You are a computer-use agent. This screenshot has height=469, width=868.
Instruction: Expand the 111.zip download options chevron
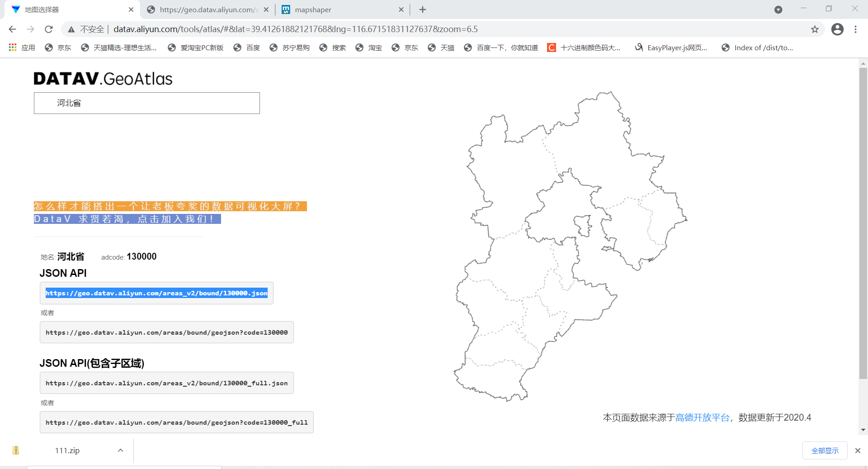point(121,450)
